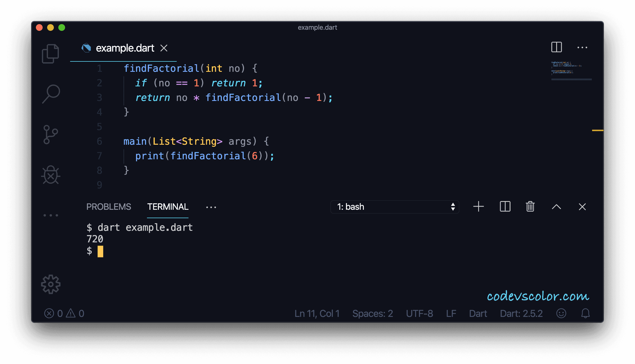Open the Debug view with bug icon

pyautogui.click(x=51, y=175)
